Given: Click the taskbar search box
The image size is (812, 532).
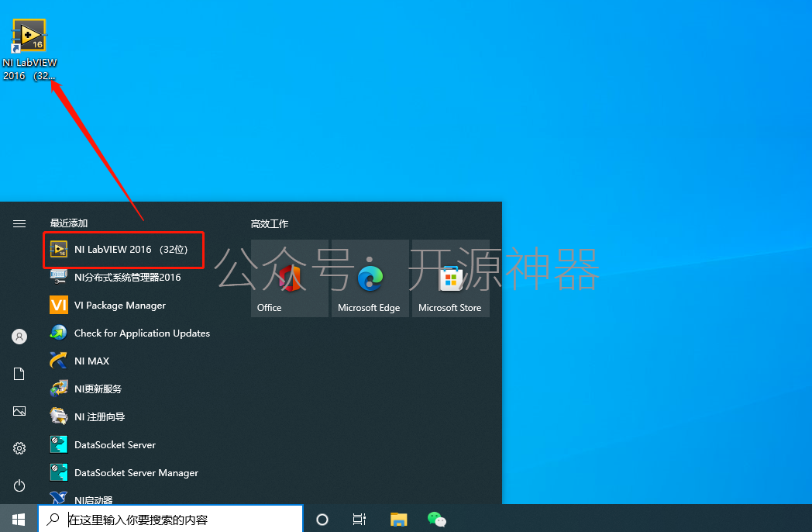Looking at the screenshot, I should pos(170,519).
